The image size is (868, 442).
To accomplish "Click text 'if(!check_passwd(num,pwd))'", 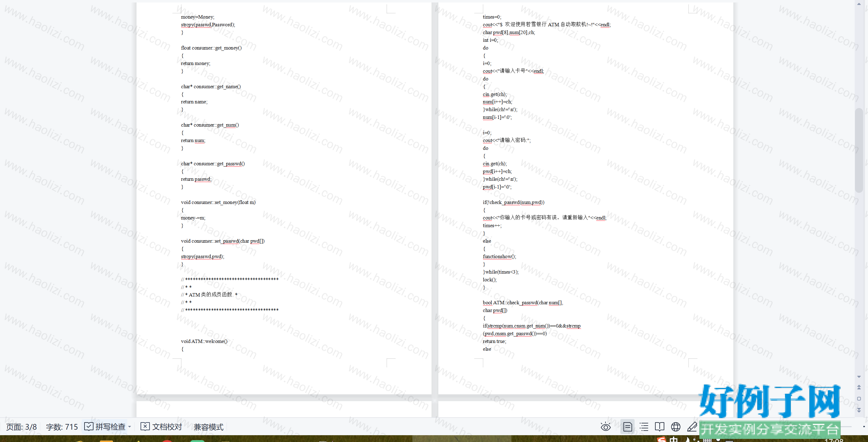I will coord(514,202).
